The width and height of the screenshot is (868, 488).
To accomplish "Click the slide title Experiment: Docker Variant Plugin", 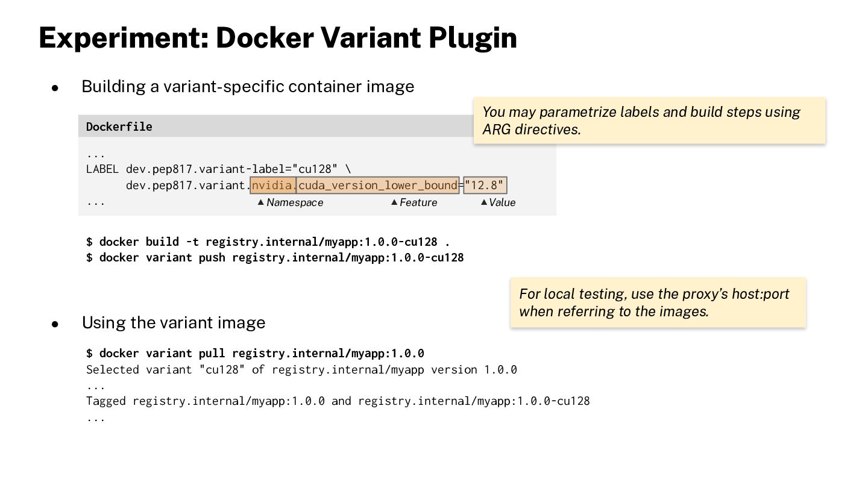I will [278, 37].
